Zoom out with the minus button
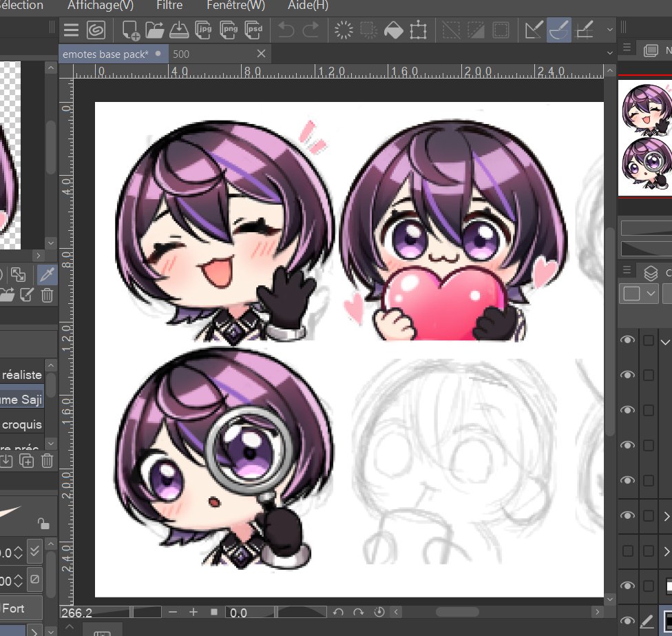672x636 pixels. click(x=173, y=612)
